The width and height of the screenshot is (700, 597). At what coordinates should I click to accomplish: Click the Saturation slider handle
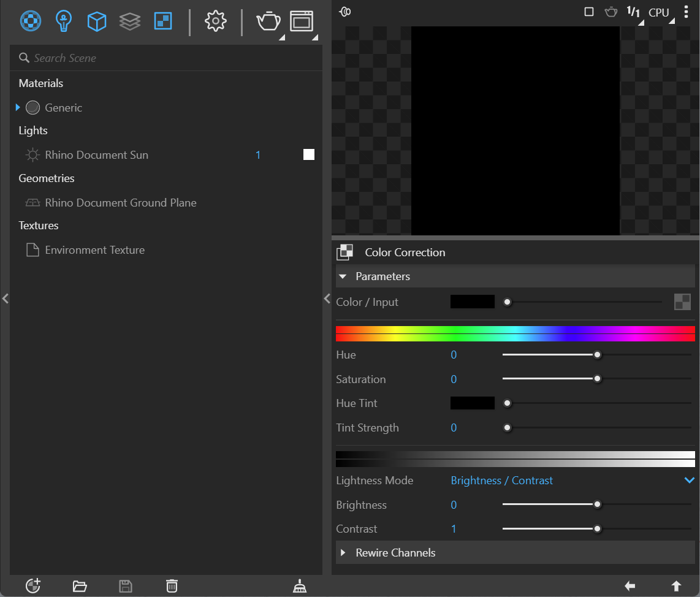point(597,379)
